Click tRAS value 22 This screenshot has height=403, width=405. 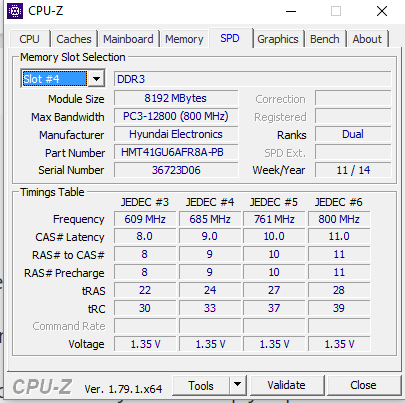[x=145, y=290]
